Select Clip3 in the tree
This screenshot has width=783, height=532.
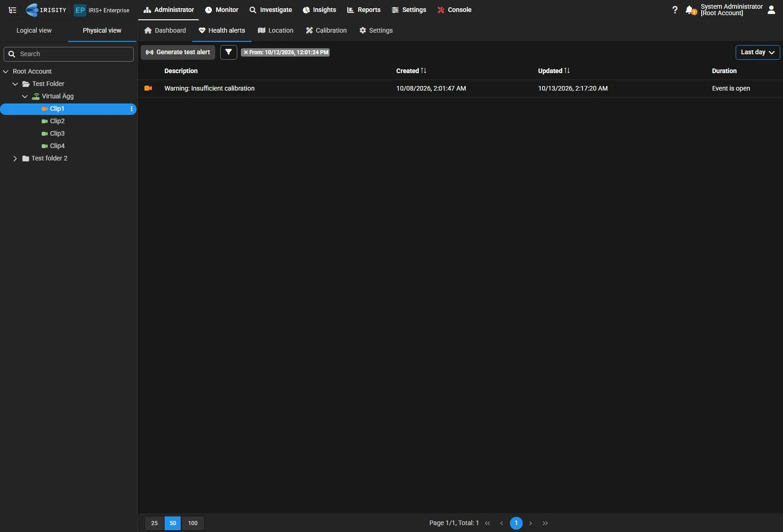pyautogui.click(x=57, y=134)
